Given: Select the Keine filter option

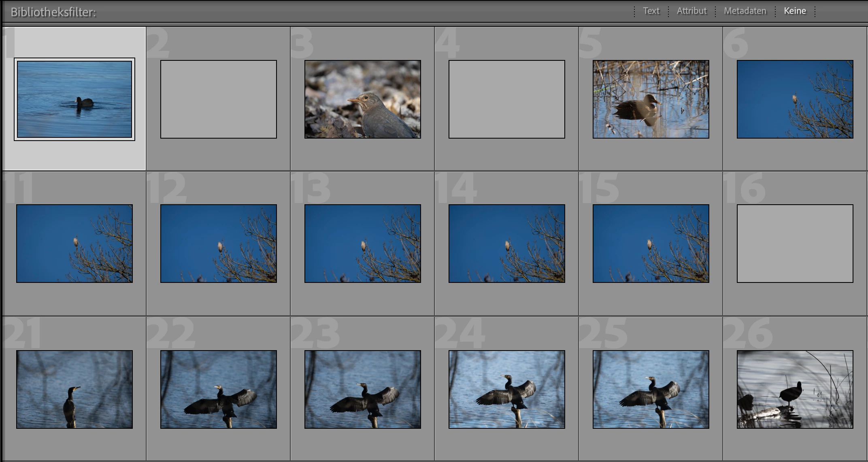Looking at the screenshot, I should pos(795,11).
